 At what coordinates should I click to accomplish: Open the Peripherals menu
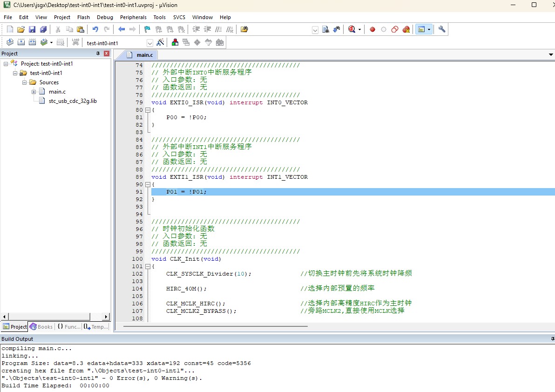coord(133,17)
